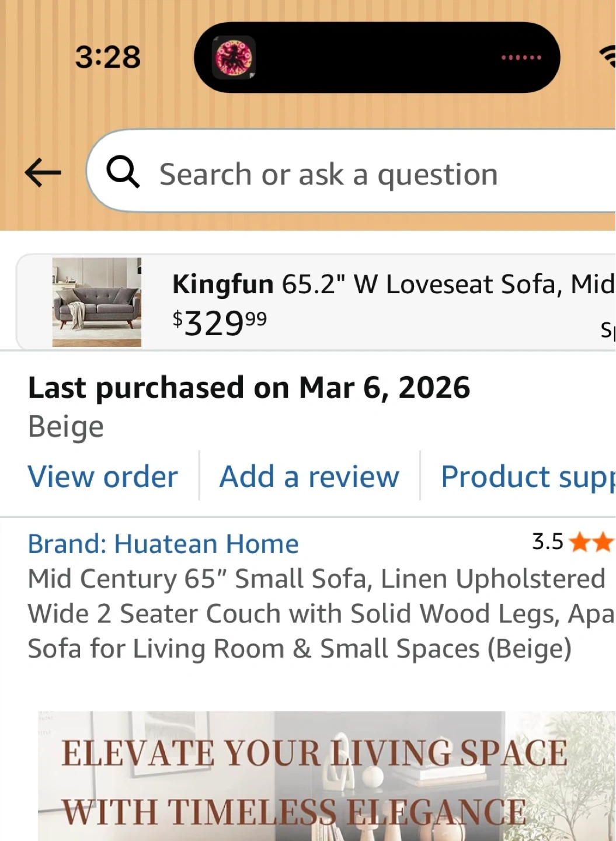Viewport: 616px width, 841px height.
Task: Tap the 3:28 clock in status bar
Action: tap(108, 57)
